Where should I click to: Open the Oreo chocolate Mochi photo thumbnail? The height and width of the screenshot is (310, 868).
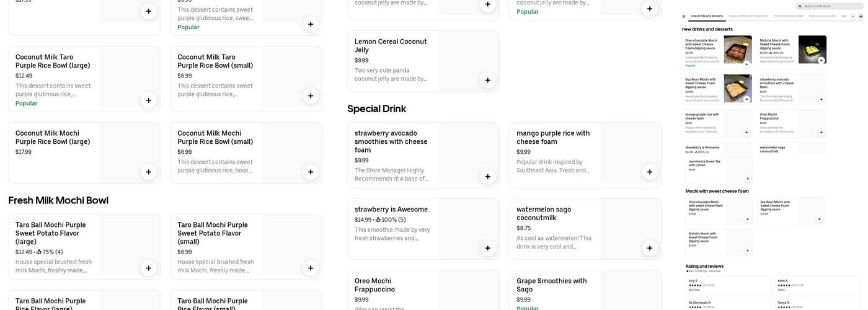737,50
